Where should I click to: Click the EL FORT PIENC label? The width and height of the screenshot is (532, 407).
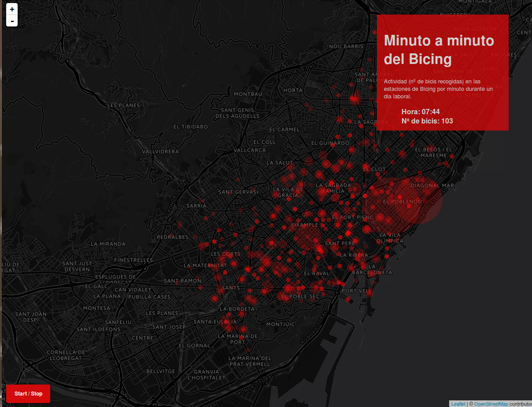point(353,217)
